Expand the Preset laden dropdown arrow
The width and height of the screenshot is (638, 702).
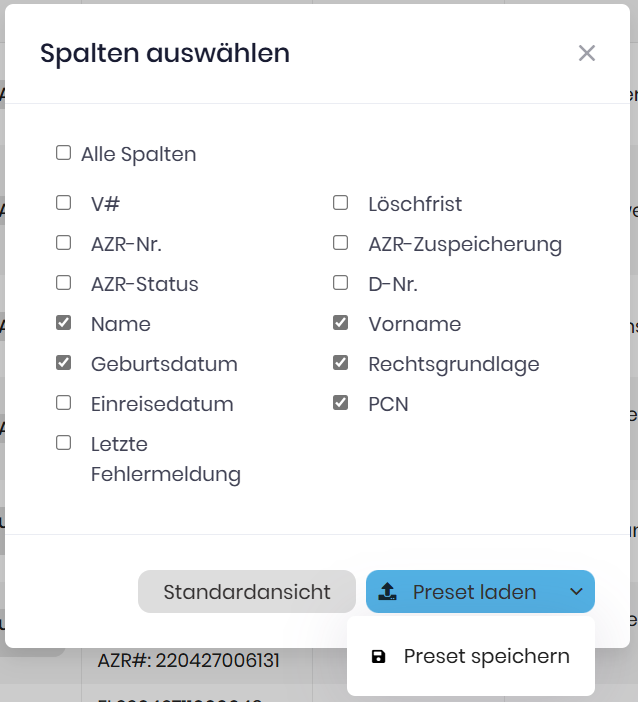(576, 592)
